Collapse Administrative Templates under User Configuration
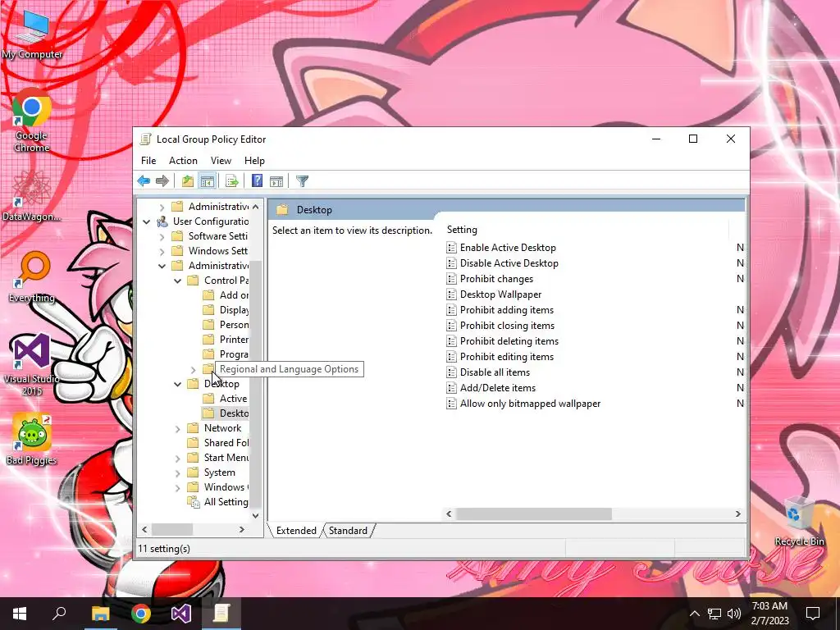 (162, 266)
